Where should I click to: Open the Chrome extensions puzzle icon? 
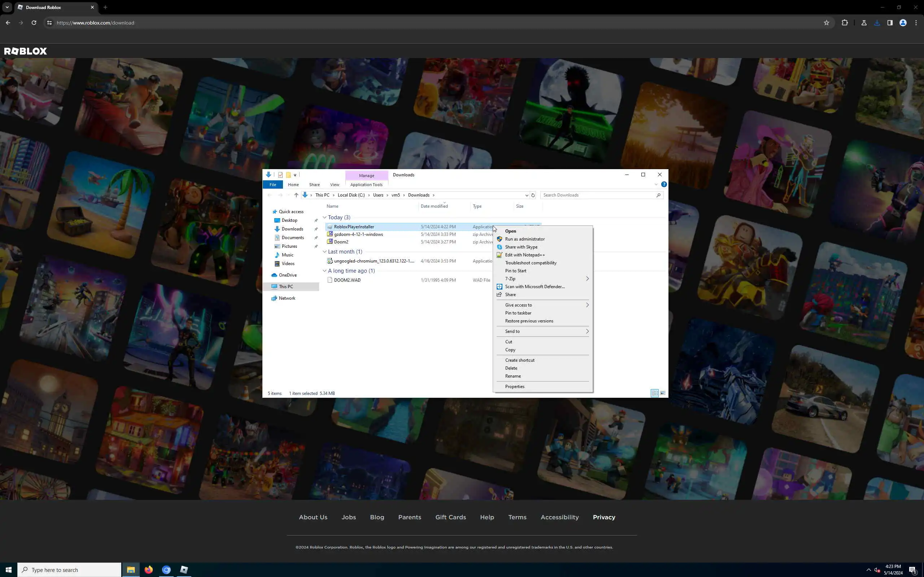click(x=845, y=23)
